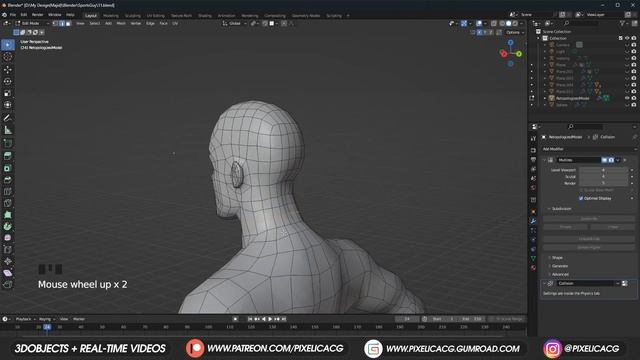Open the Object Data properties tab

(x=533, y=258)
